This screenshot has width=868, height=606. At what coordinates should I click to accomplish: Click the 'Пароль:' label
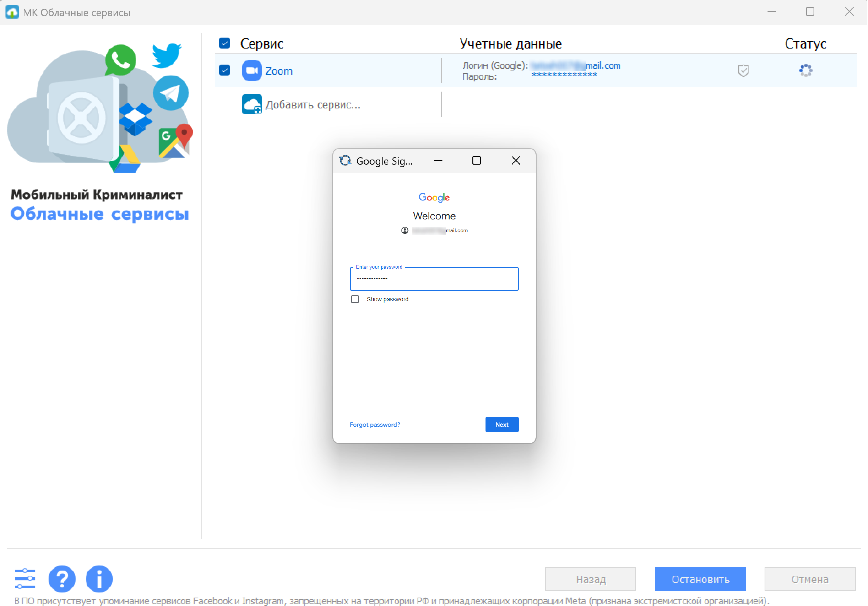[479, 77]
